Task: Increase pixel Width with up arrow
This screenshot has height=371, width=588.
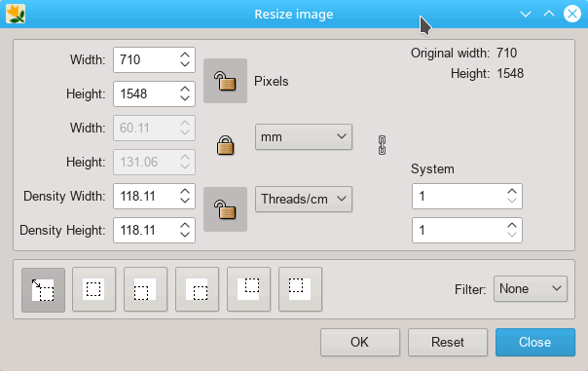Action: [185, 56]
